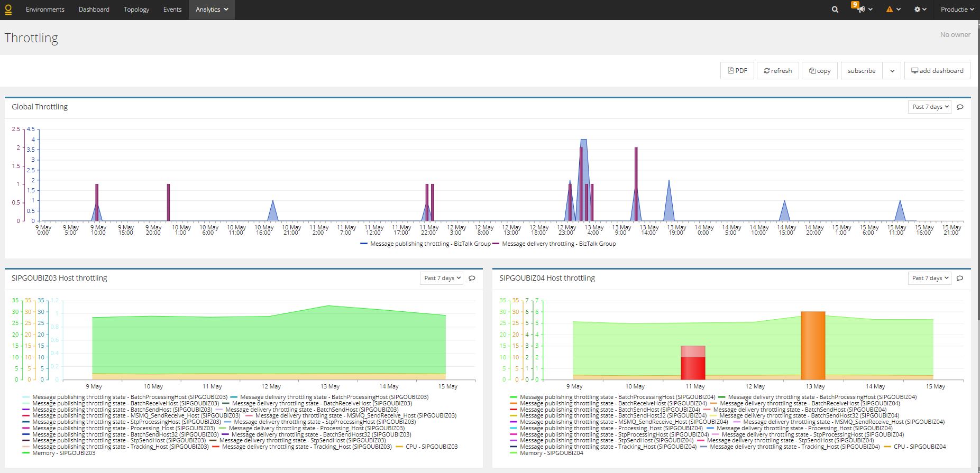The image size is (980, 473).
Task: Toggle publishing throttling state BatchSendHost (SIPGOUBIZ04) series
Action: [605, 410]
